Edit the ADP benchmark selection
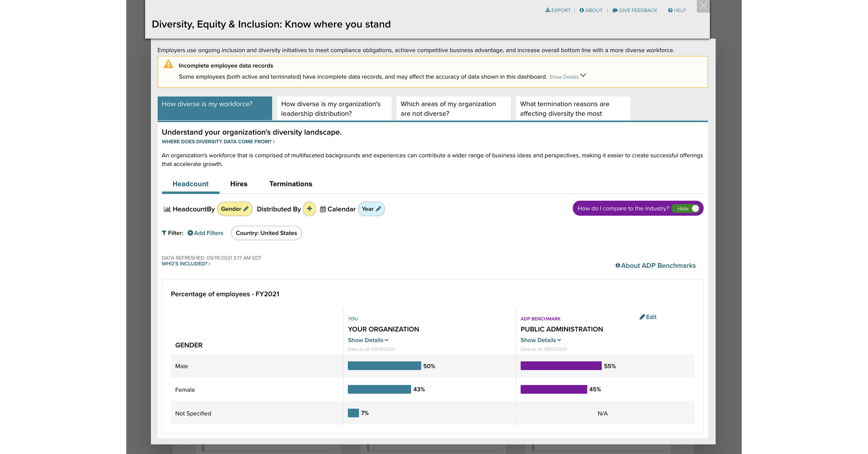Image resolution: width=868 pixels, height=454 pixels. point(648,317)
